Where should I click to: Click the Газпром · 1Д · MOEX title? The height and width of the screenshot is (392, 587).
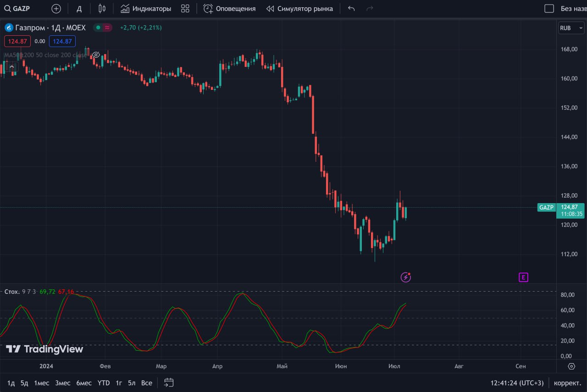[50, 28]
